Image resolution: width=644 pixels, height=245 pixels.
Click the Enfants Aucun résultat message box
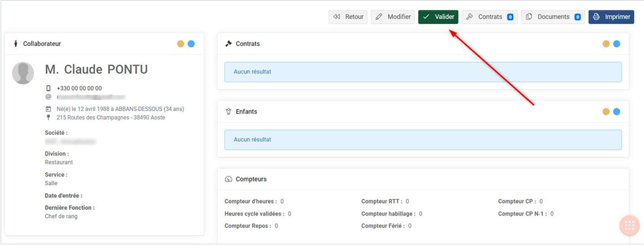(423, 140)
